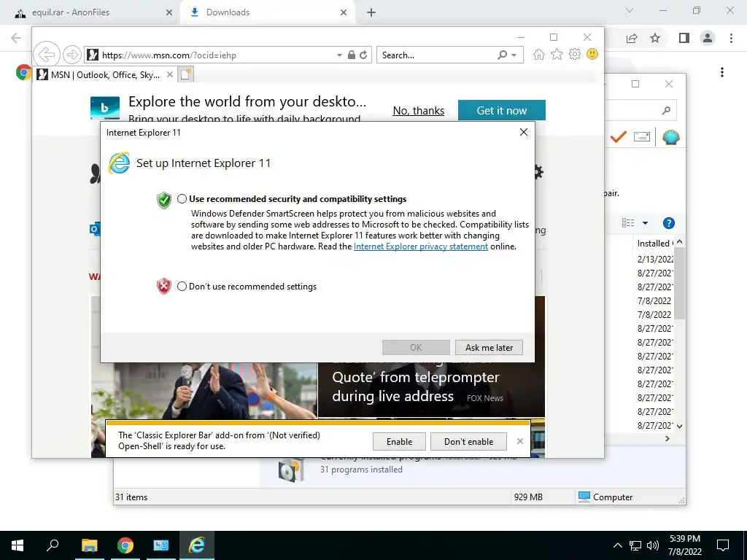The width and height of the screenshot is (747, 560).
Task: Open the Windows Start button
Action: tap(18, 545)
